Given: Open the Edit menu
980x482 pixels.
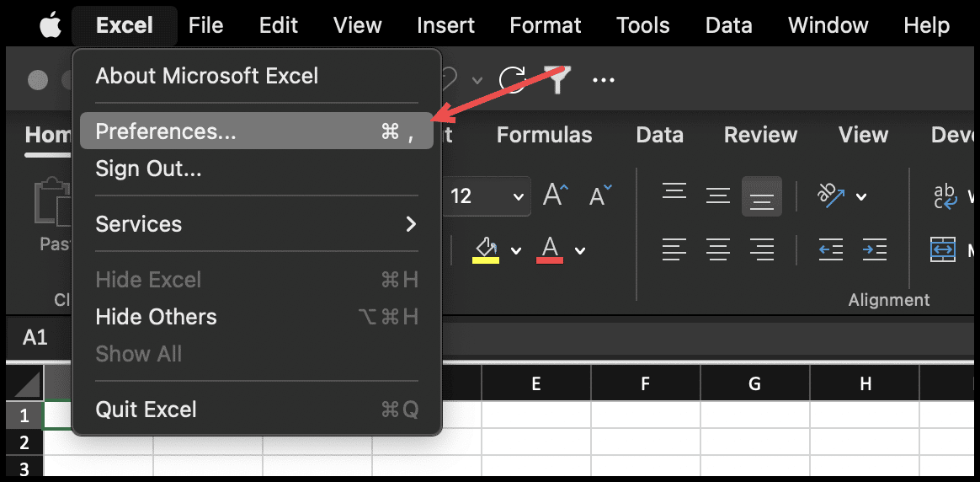Looking at the screenshot, I should 278,25.
